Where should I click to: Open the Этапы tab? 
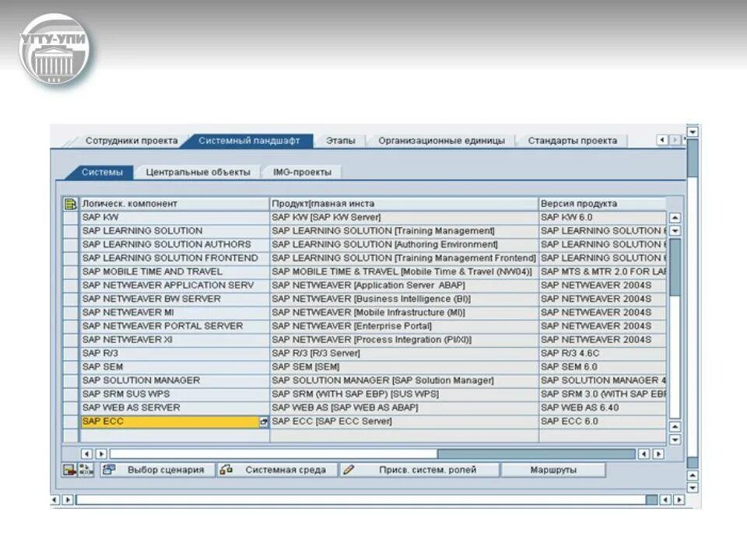[x=341, y=141]
